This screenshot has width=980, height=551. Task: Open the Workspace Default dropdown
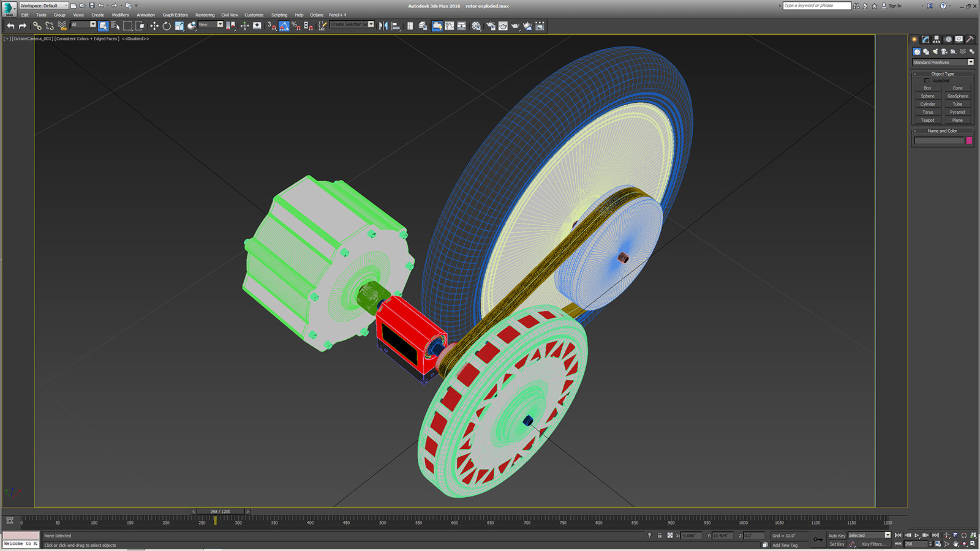[x=43, y=6]
